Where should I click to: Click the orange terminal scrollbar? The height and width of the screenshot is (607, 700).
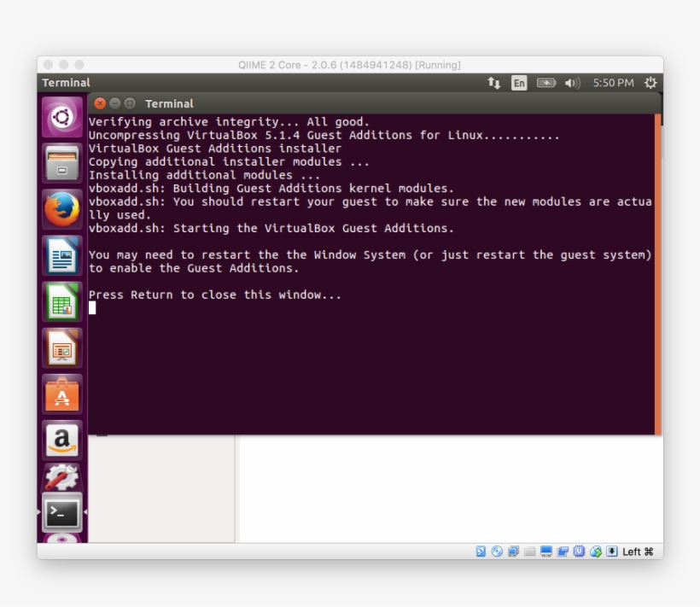pos(657,273)
